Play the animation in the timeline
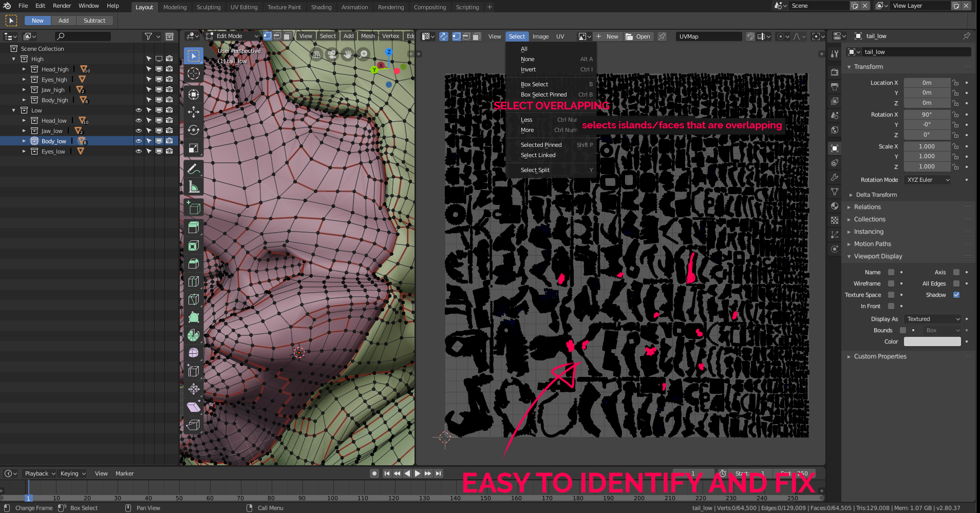 (418, 473)
